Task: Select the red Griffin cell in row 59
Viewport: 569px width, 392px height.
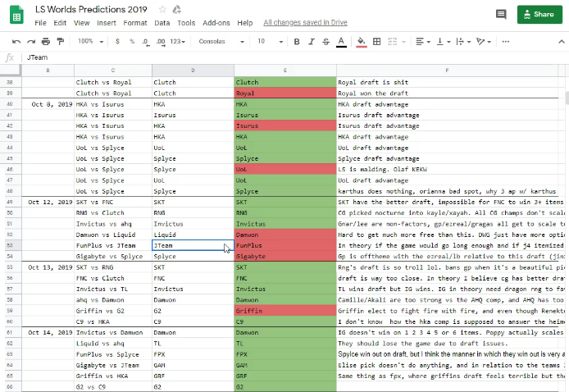Action: (x=285, y=311)
